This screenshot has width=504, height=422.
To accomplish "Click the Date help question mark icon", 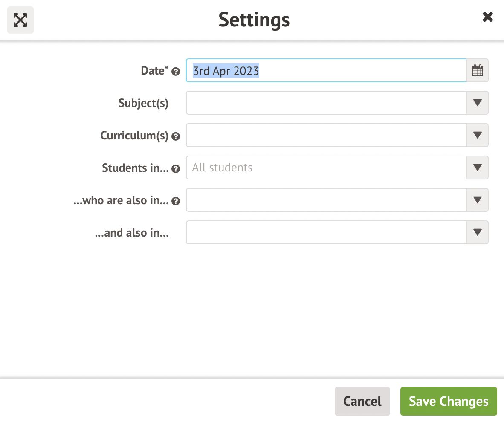I will tap(175, 72).
